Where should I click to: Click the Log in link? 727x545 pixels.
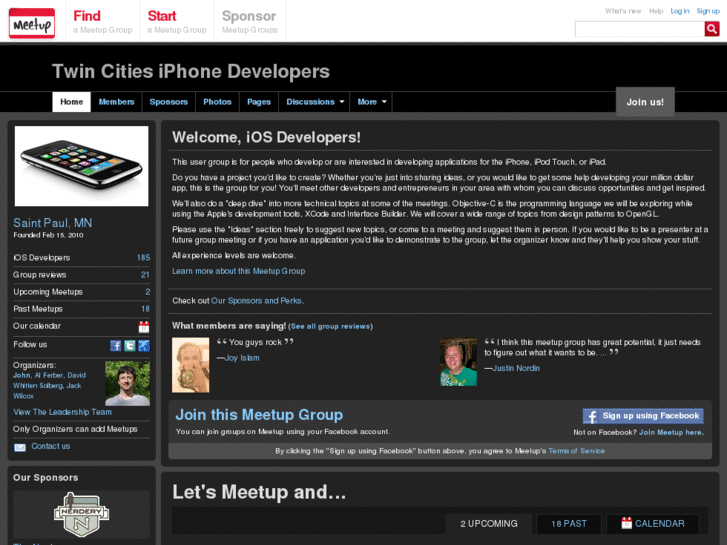(x=680, y=11)
